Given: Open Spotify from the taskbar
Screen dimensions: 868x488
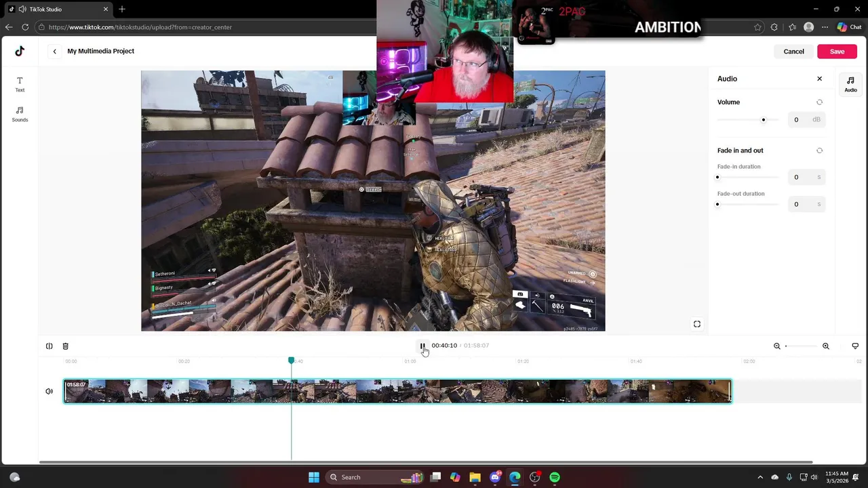Looking at the screenshot, I should [x=555, y=477].
